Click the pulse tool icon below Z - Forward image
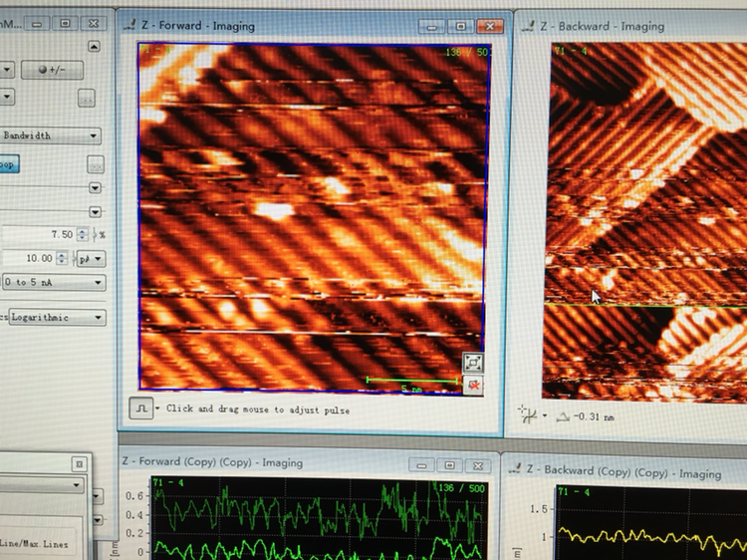 [x=141, y=409]
